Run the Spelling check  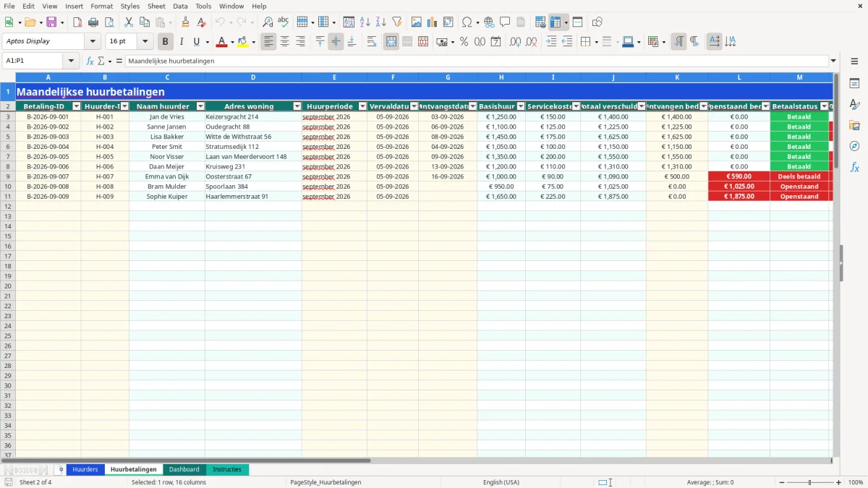284,22
